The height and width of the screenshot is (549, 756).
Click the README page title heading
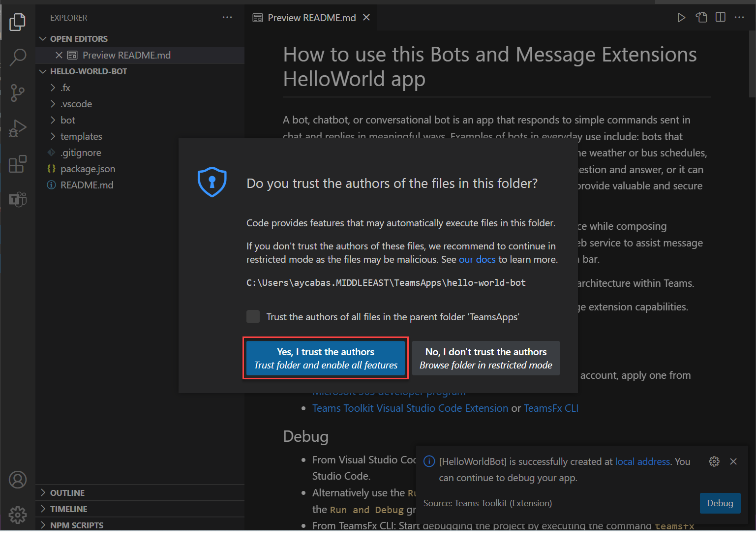(490, 66)
